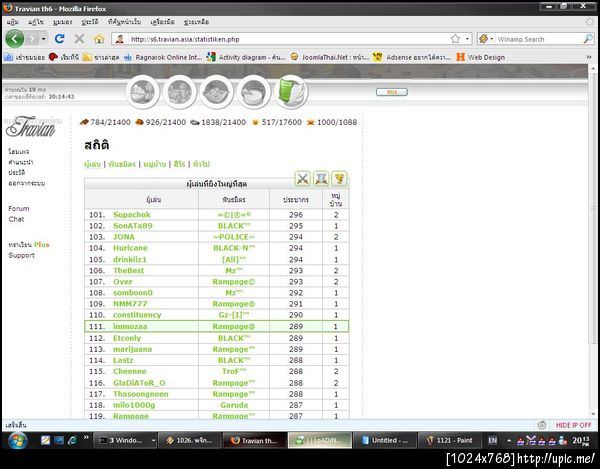
Task: Open player GlaDiAToR_O profile
Action: [139, 383]
